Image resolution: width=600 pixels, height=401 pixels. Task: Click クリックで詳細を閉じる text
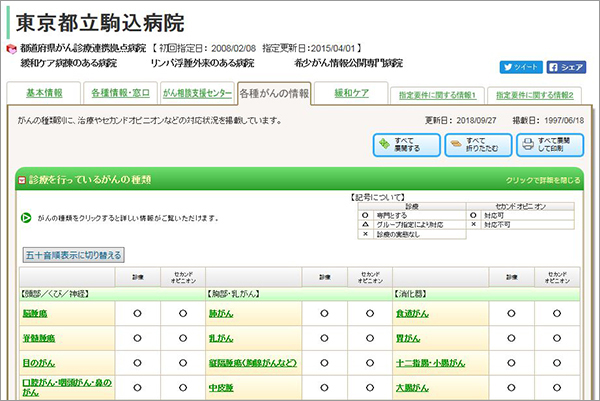pyautogui.click(x=543, y=180)
